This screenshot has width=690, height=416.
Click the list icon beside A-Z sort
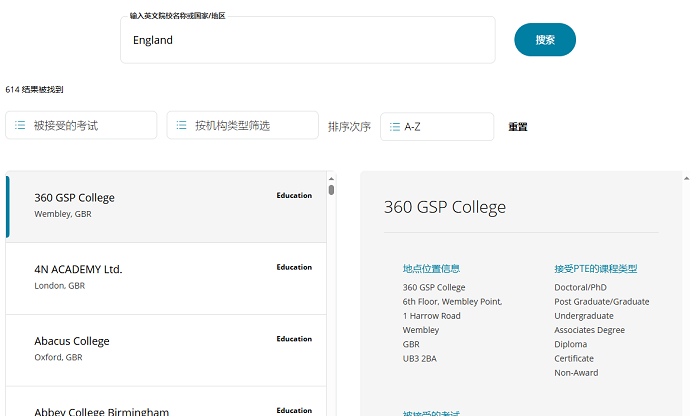pos(395,127)
